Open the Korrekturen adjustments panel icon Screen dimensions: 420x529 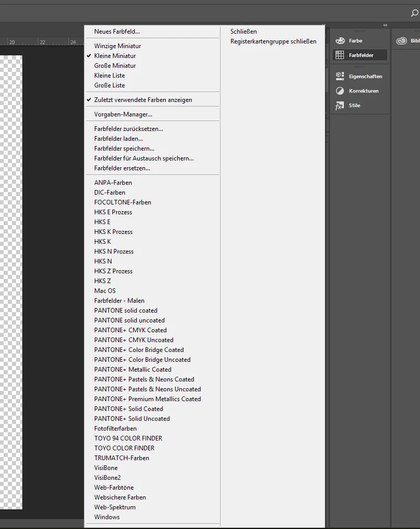(x=340, y=91)
